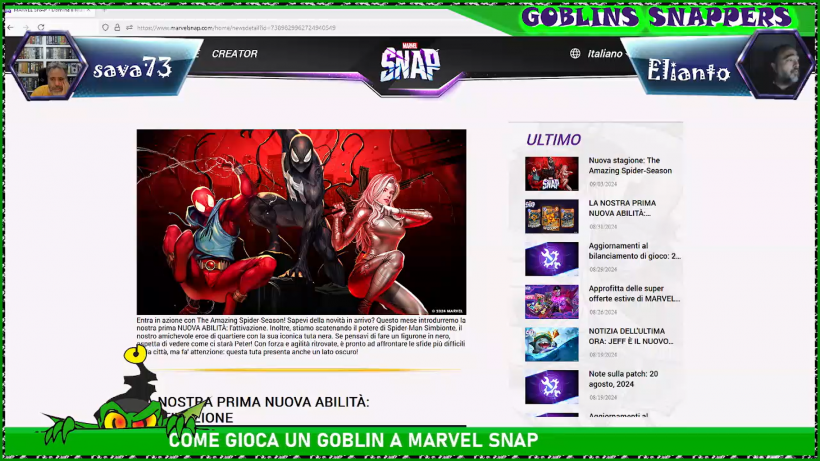This screenshot has width=820, height=461.
Task: Open 'NOTIZIA DELL'ULTIMA ORA: JEFF' link
Action: pos(631,336)
